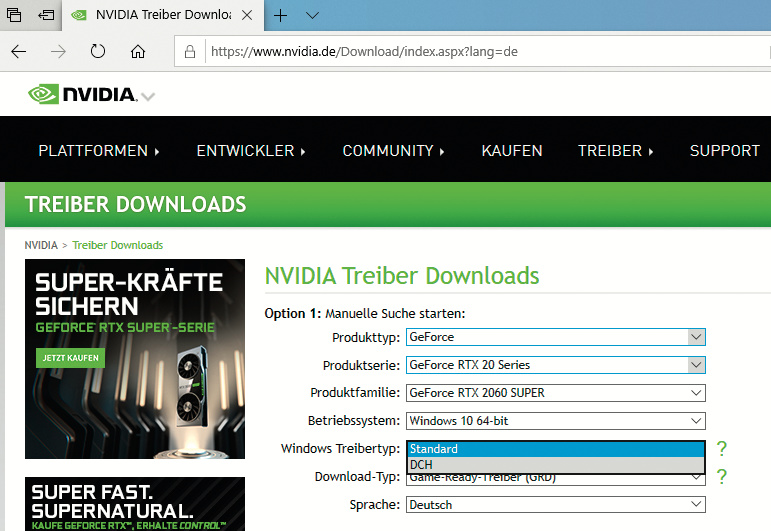The height and width of the screenshot is (531, 771).
Task: Open the tab list chevron beside plus
Action: (x=312, y=16)
